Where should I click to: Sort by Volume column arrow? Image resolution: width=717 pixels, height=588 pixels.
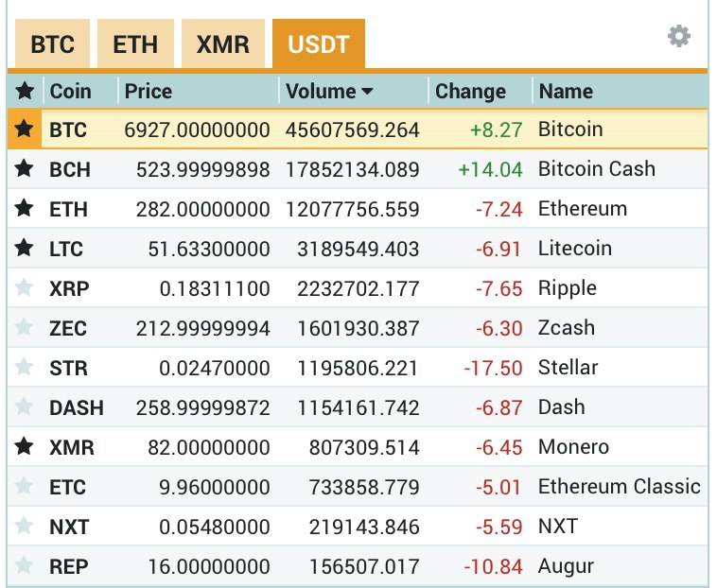click(x=367, y=92)
